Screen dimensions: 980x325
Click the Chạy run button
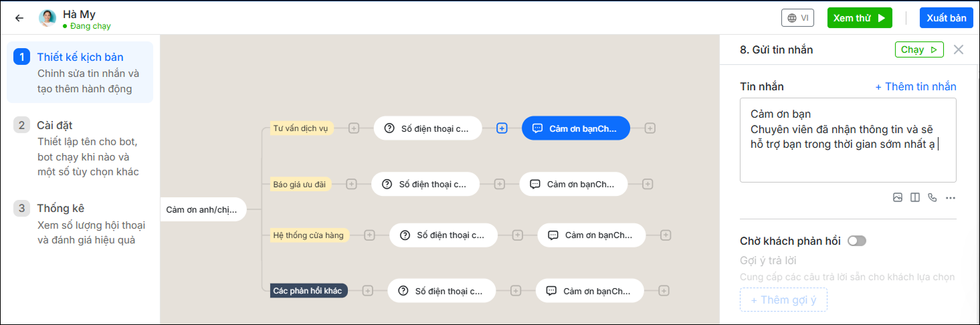click(x=919, y=49)
